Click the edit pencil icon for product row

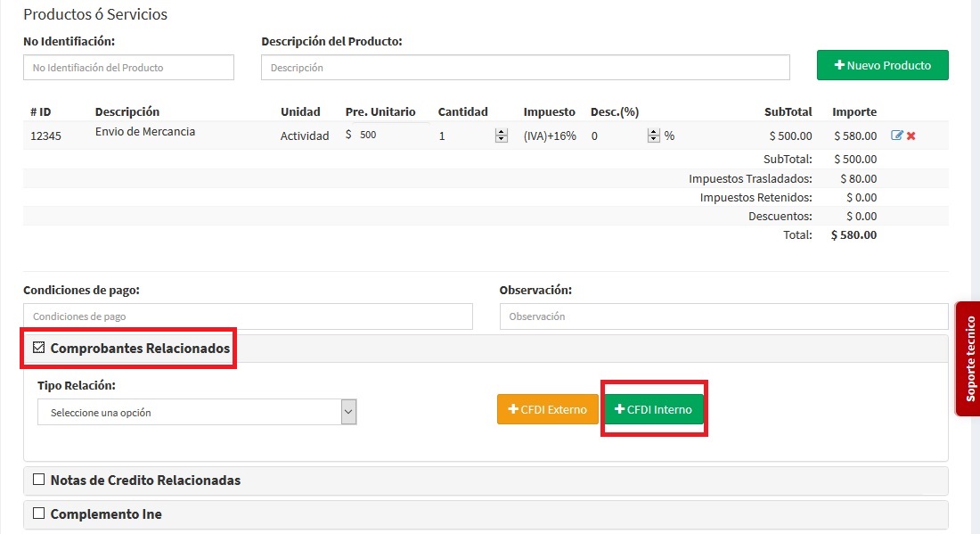point(896,136)
